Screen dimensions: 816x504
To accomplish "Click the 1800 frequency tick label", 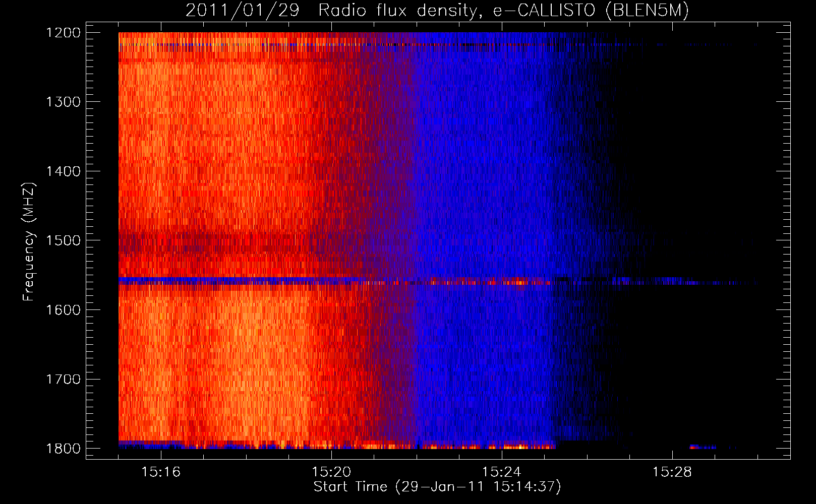I will [63, 449].
